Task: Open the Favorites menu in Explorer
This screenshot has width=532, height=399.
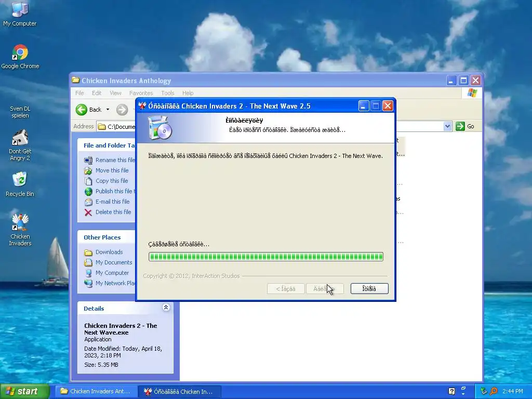Action: click(x=141, y=93)
